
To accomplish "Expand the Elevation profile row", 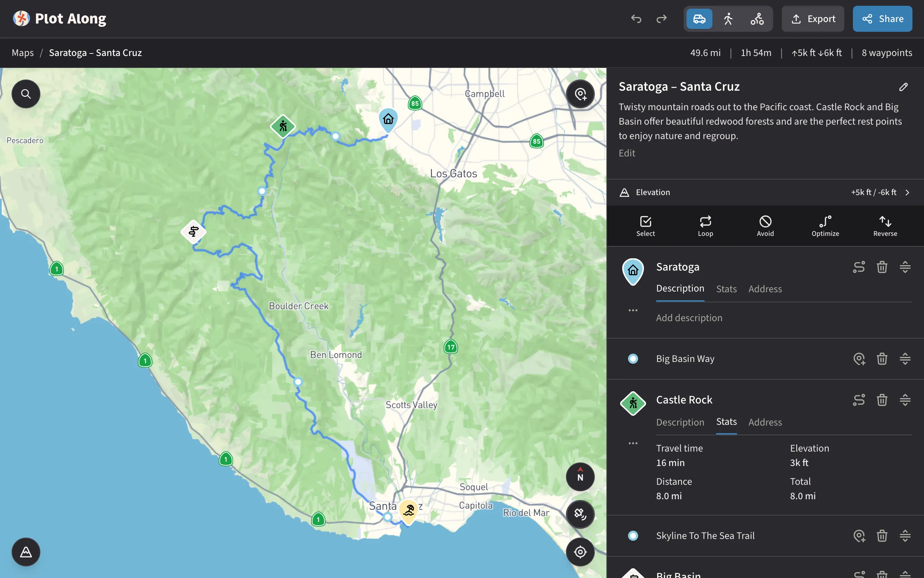I will click(x=765, y=192).
